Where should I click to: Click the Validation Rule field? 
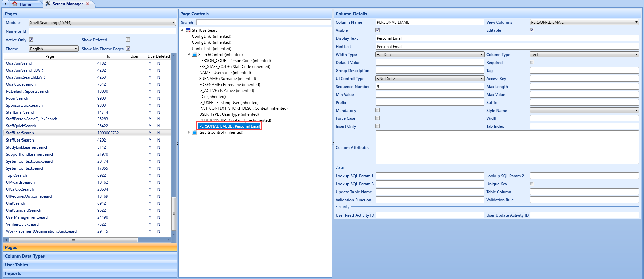click(x=584, y=200)
